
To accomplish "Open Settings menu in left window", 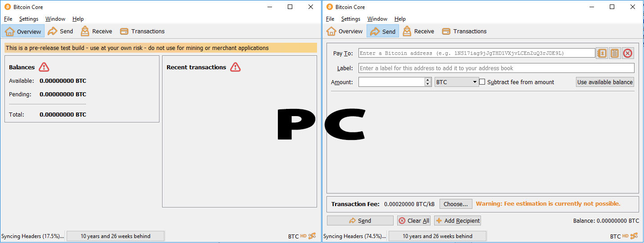I will tap(29, 19).
